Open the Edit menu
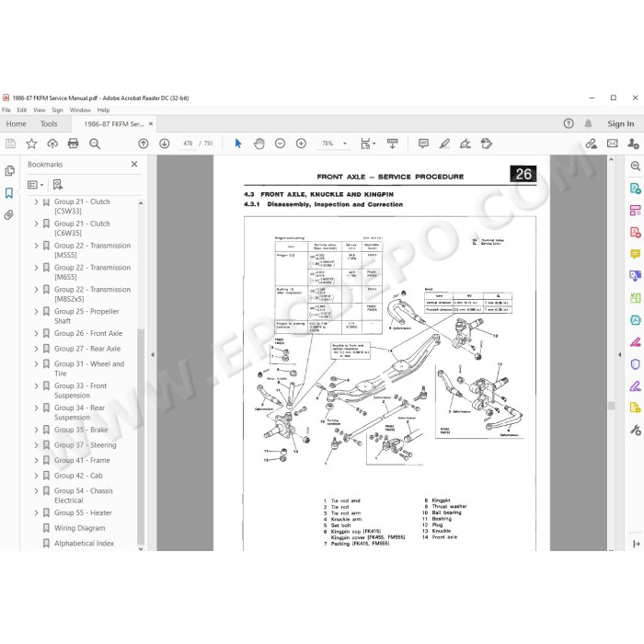 pyautogui.click(x=22, y=110)
